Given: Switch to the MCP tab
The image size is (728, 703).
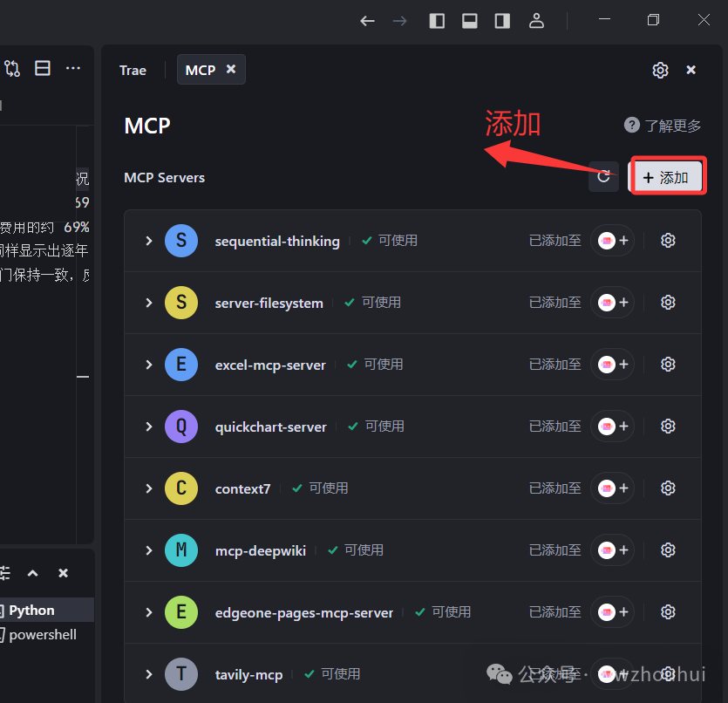Looking at the screenshot, I should (x=201, y=70).
